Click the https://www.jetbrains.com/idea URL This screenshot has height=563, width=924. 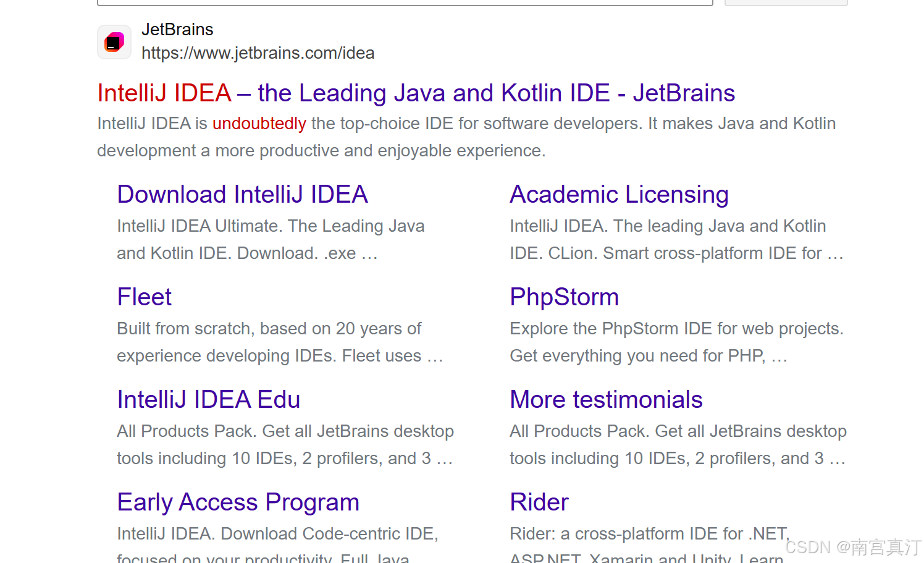pos(258,53)
